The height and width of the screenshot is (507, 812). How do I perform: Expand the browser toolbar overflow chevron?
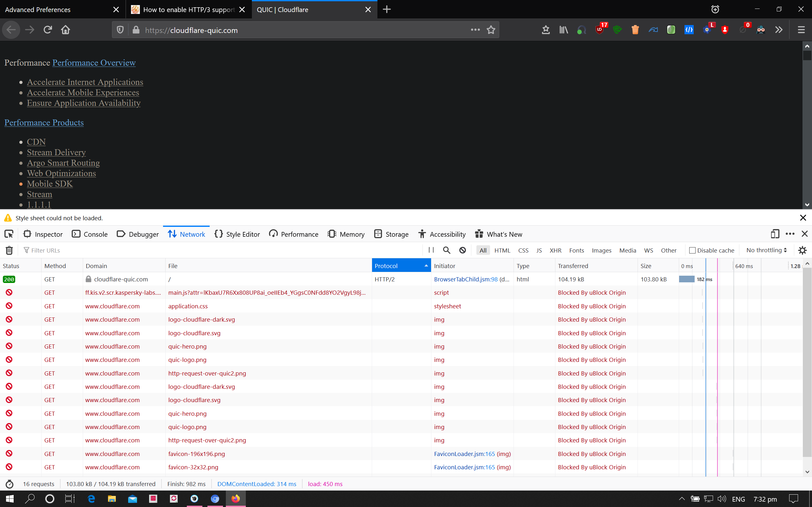(779, 30)
